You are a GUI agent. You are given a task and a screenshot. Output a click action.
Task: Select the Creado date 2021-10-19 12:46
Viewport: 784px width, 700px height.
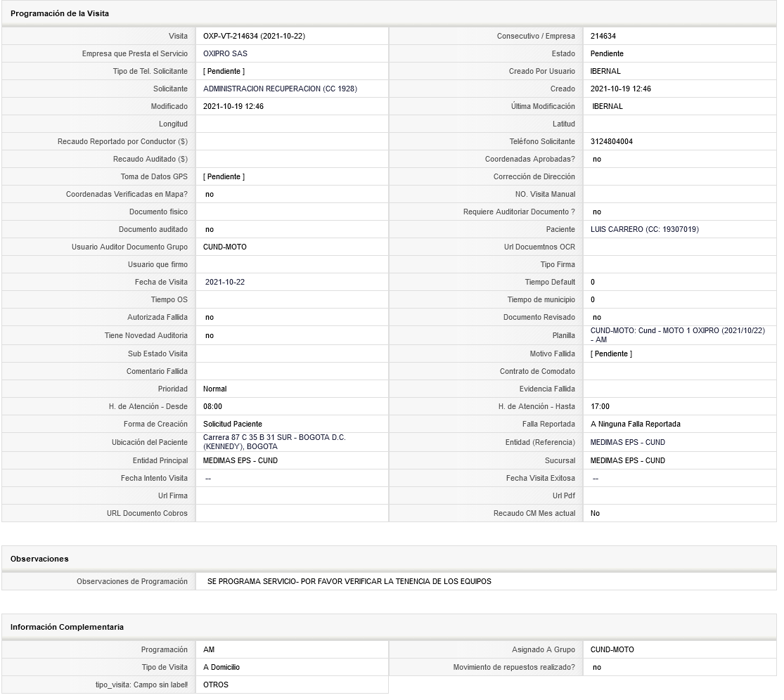(620, 89)
